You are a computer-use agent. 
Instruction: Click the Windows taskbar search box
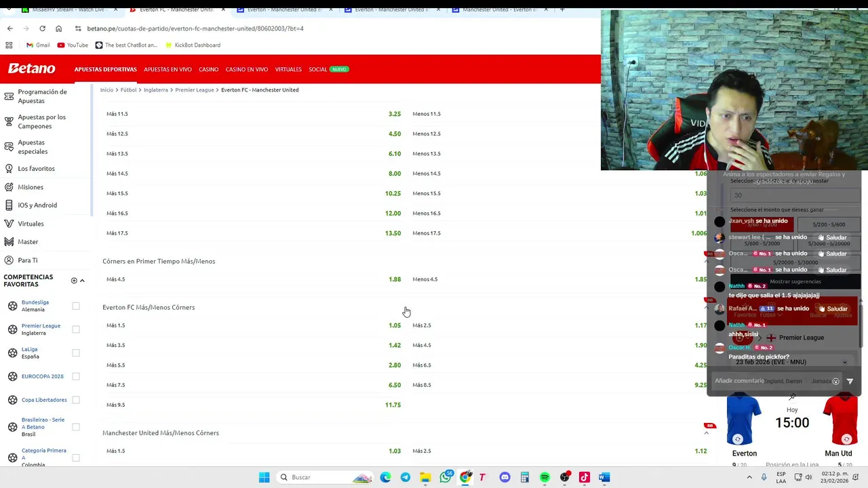[x=324, y=477]
